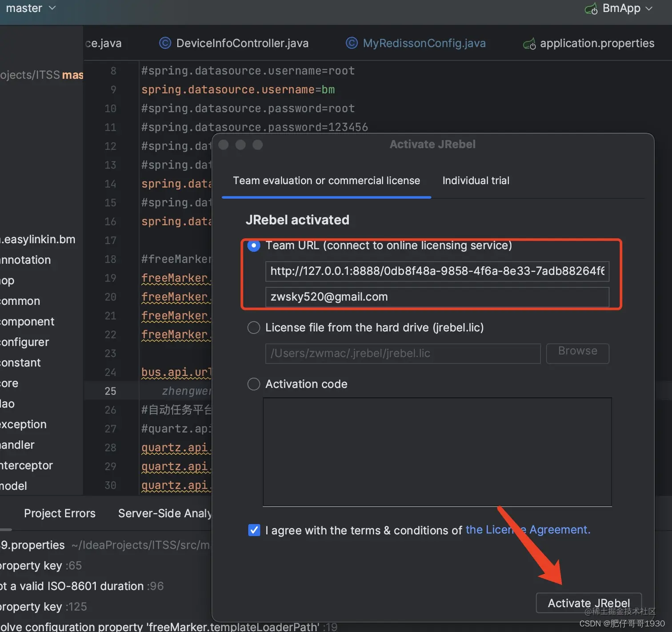Click the freeMarker.templateLoaderPath :19 error entry
The image size is (672, 632).
click(x=169, y=626)
